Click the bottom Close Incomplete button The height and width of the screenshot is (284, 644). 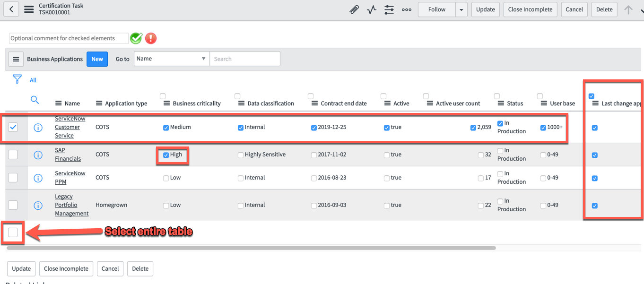click(x=66, y=268)
